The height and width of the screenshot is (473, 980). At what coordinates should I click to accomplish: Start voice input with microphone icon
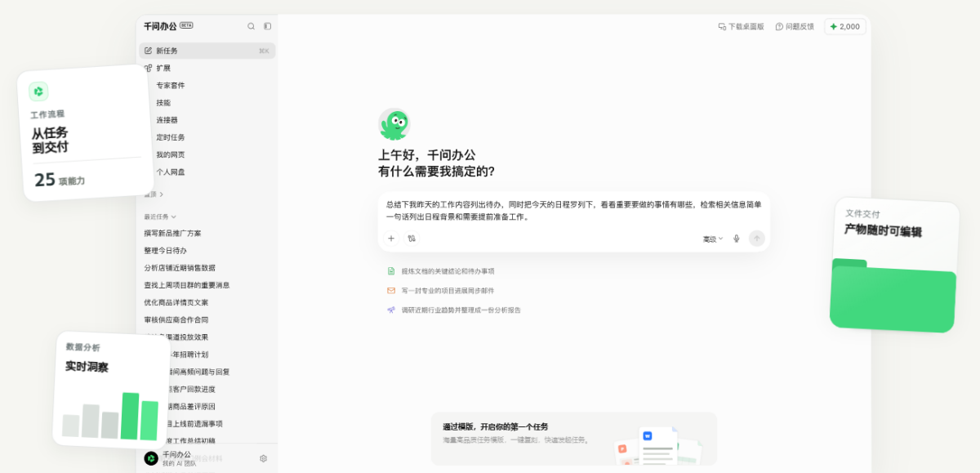pos(736,239)
